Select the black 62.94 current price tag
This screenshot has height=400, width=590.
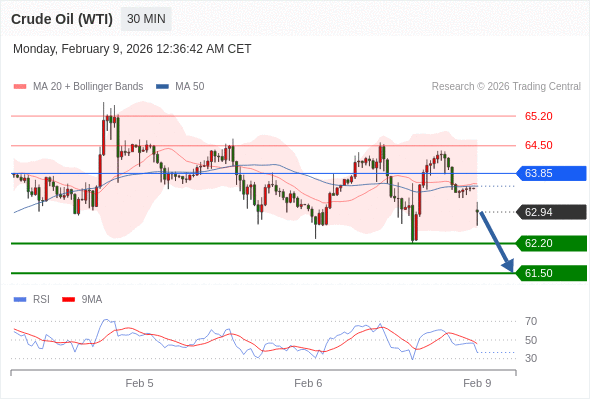click(551, 212)
